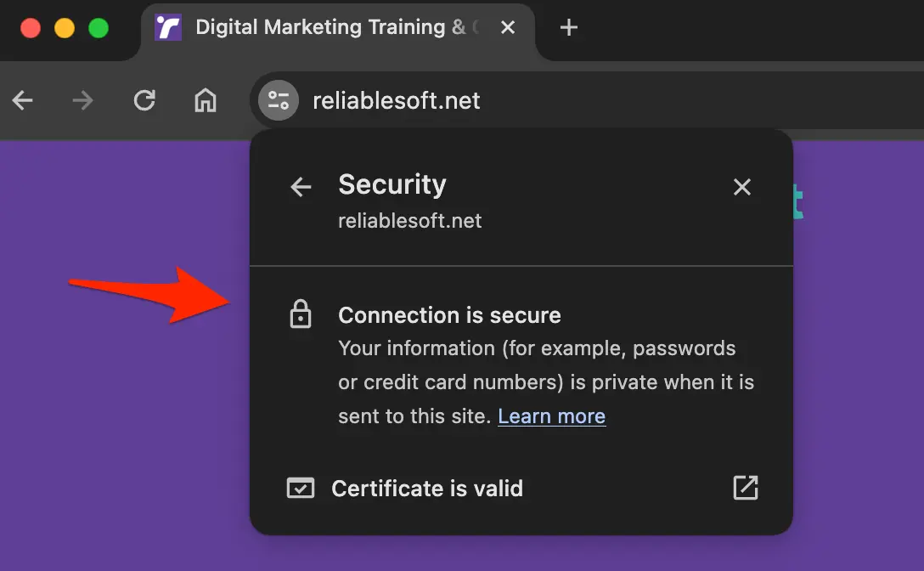Click the certificate icon in the popup
Screen dimensions: 924x571
[x=301, y=489]
